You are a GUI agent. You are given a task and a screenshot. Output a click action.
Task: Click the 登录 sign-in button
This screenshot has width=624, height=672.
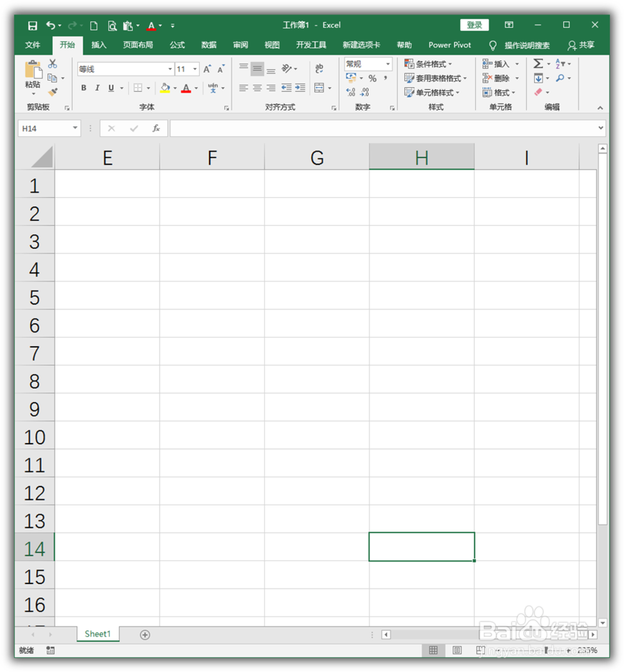click(x=474, y=25)
